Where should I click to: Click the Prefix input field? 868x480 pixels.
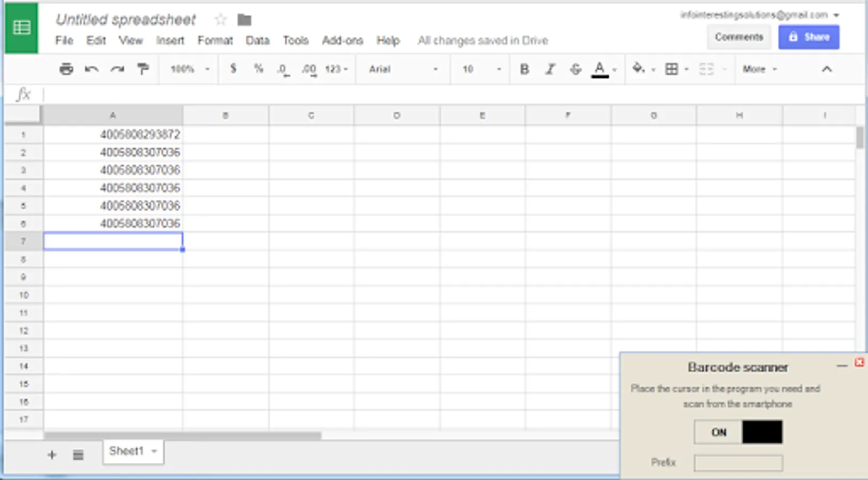tap(738, 462)
